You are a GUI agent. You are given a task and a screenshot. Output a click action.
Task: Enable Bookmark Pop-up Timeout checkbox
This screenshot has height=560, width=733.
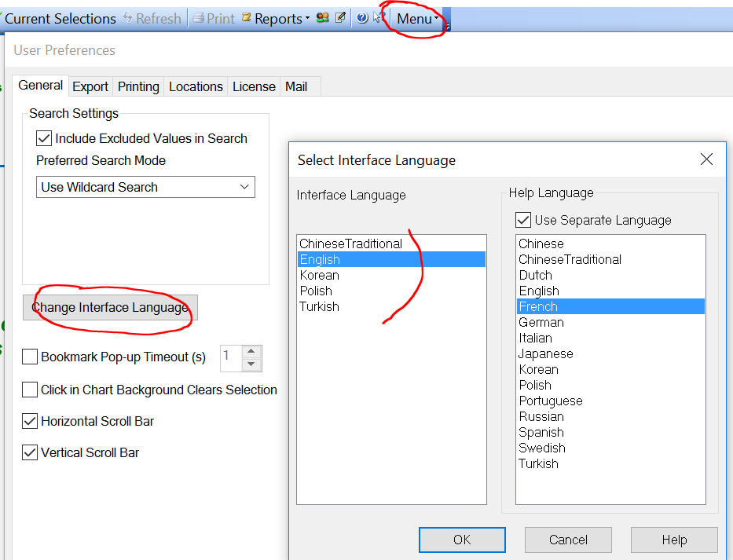(30, 357)
